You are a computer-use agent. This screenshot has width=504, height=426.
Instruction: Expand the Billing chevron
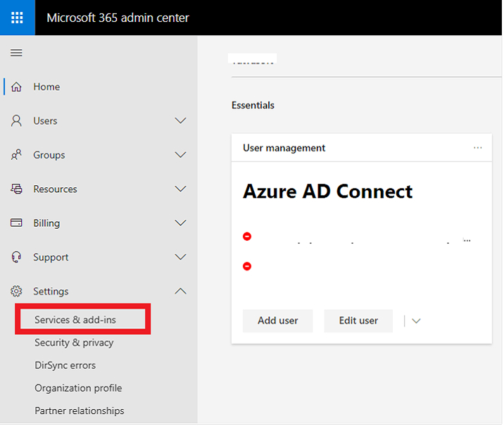[x=181, y=223]
